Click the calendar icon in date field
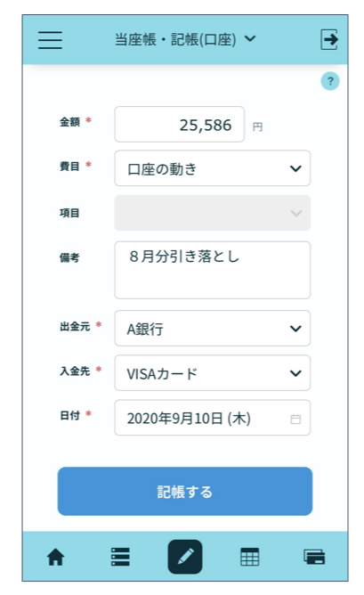This screenshot has height=595, width=364. coord(295,419)
